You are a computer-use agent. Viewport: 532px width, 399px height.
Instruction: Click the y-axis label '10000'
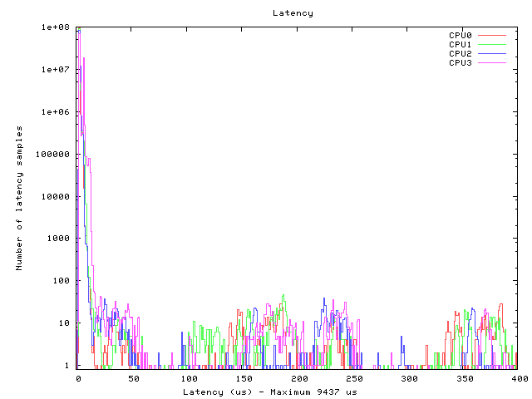tap(56, 197)
